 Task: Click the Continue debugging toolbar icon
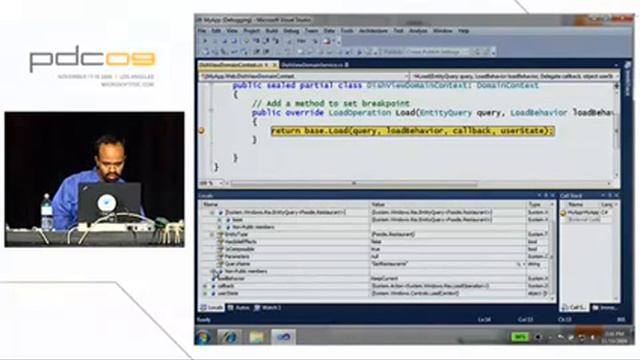pyautogui.click(x=205, y=41)
